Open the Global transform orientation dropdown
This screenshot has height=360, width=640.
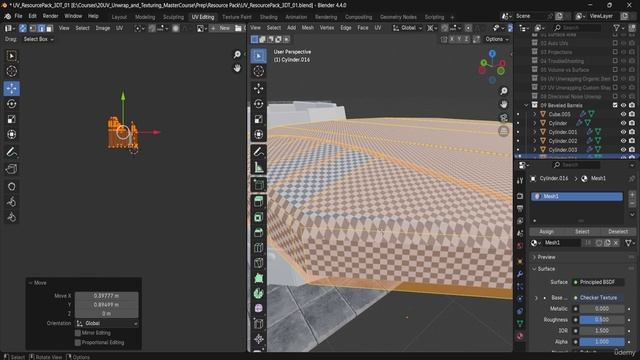tap(407, 28)
